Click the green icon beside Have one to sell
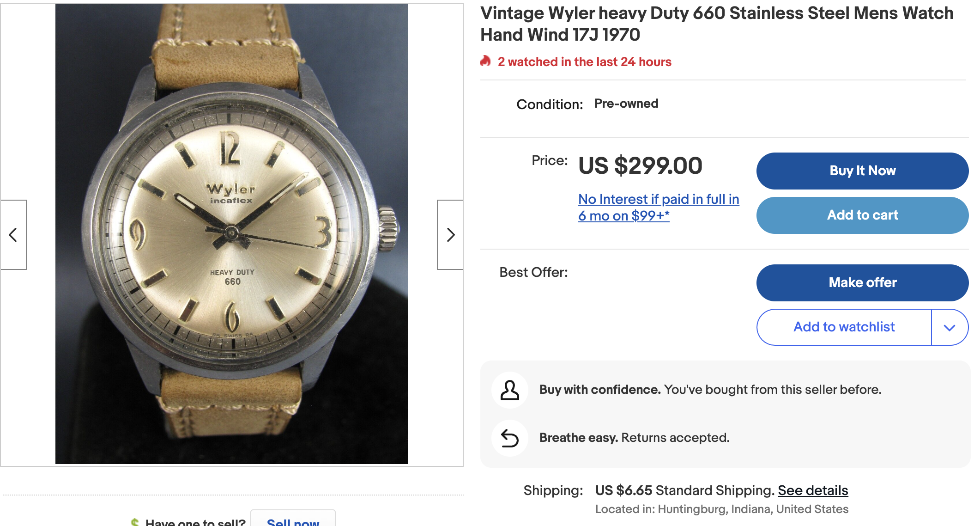Image resolution: width=980 pixels, height=526 pixels. tap(135, 522)
